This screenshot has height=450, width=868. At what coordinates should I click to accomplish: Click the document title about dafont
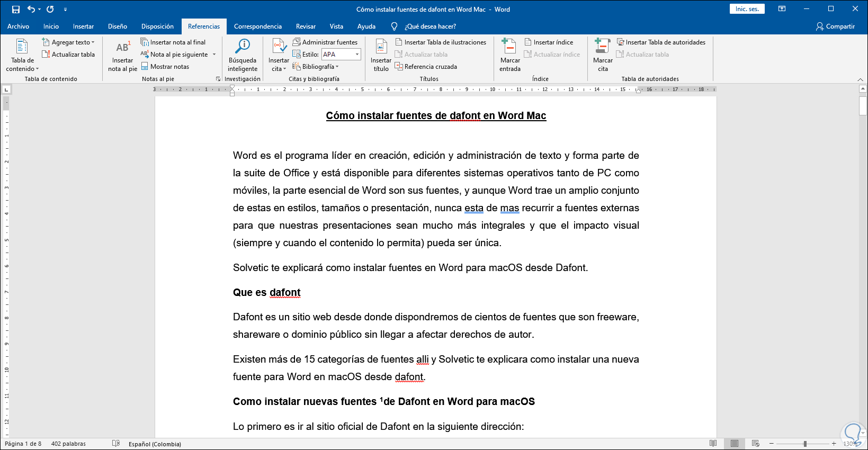coord(436,116)
